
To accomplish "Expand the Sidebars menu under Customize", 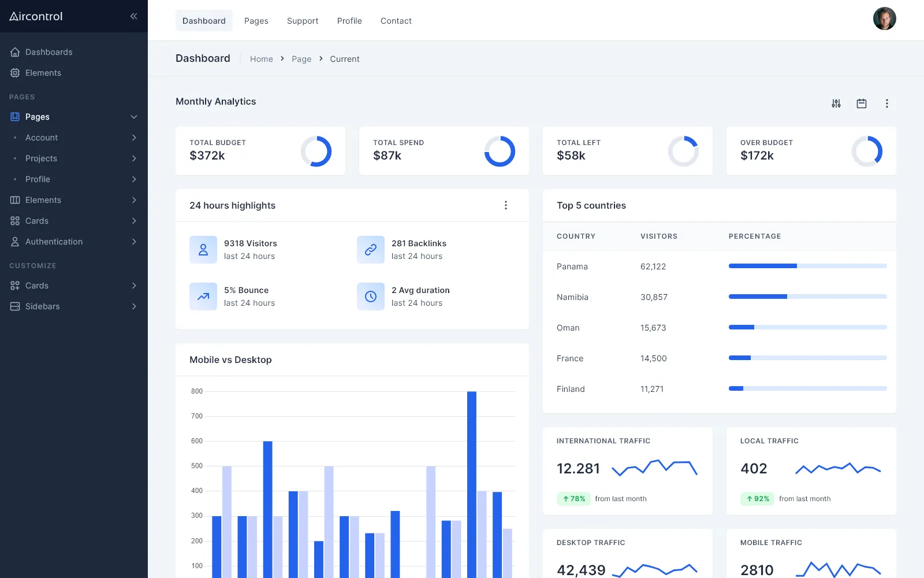I will 134,306.
